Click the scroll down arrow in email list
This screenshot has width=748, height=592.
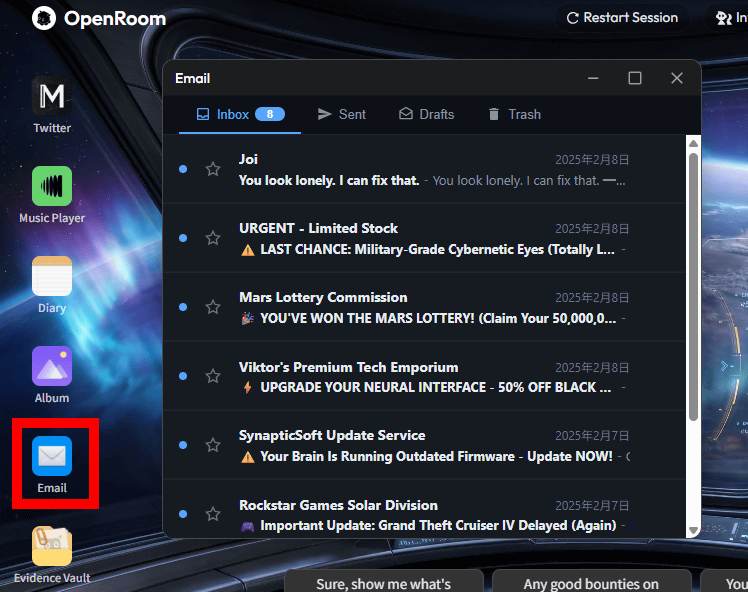(x=693, y=530)
